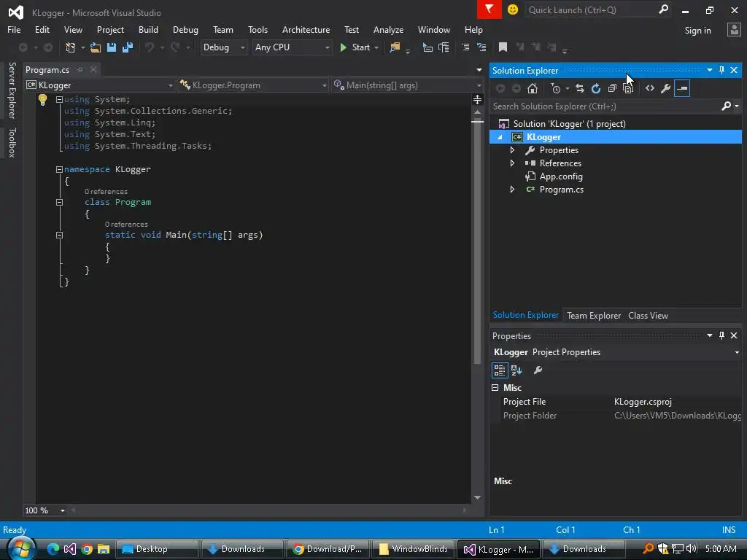
Task: Click the feedback smiley face icon
Action: (513, 9)
